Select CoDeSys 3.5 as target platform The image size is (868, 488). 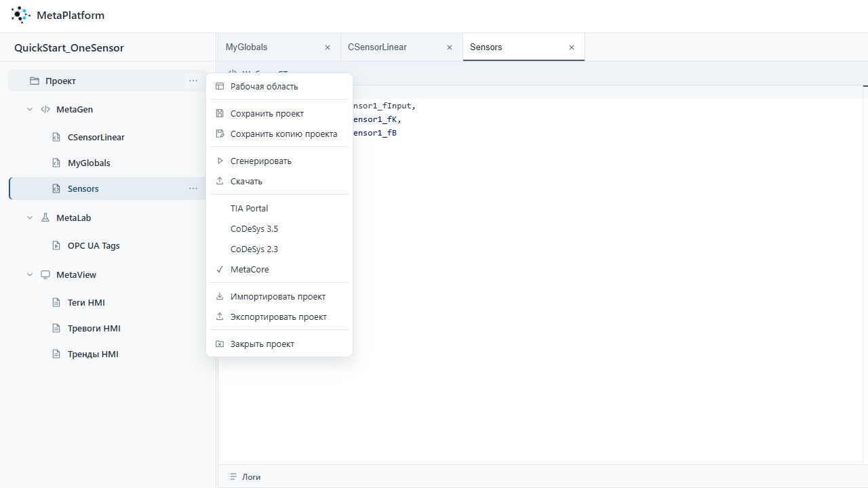tap(279, 228)
